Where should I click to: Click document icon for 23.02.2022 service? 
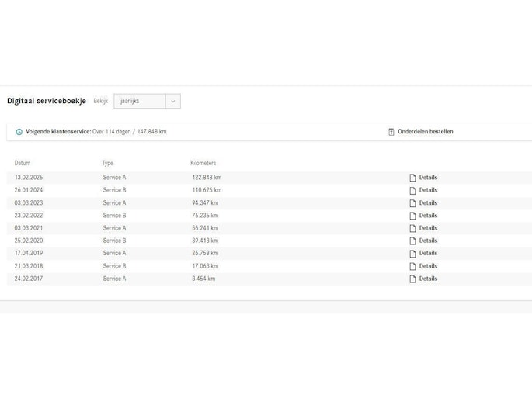click(412, 216)
